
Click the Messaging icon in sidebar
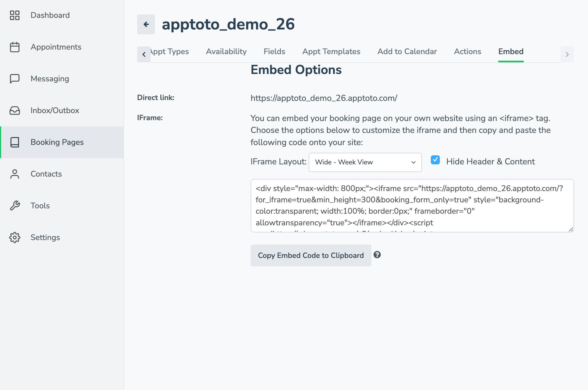pos(15,78)
